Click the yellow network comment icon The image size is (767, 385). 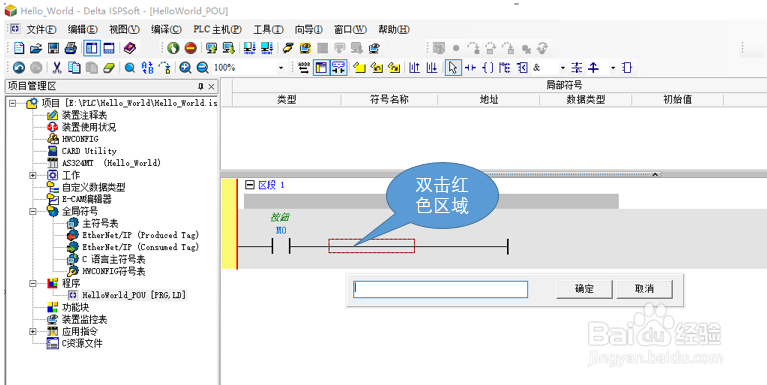click(x=360, y=68)
